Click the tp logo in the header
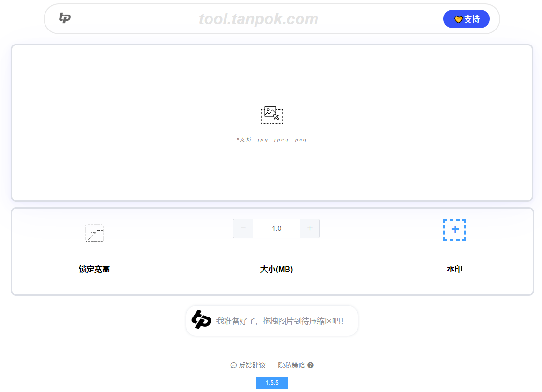Viewport: 542px width, 392px height. click(65, 18)
